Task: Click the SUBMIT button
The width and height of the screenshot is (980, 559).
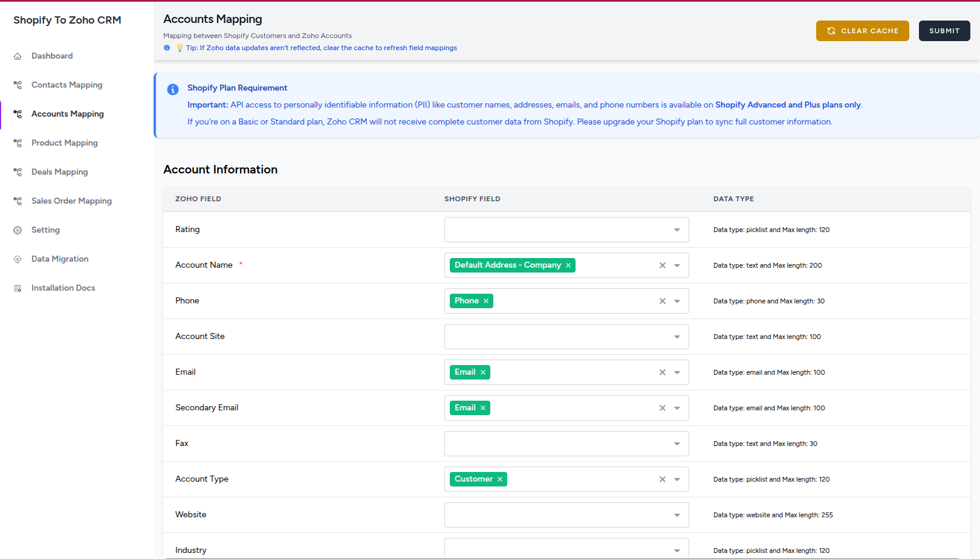Action: pos(944,30)
